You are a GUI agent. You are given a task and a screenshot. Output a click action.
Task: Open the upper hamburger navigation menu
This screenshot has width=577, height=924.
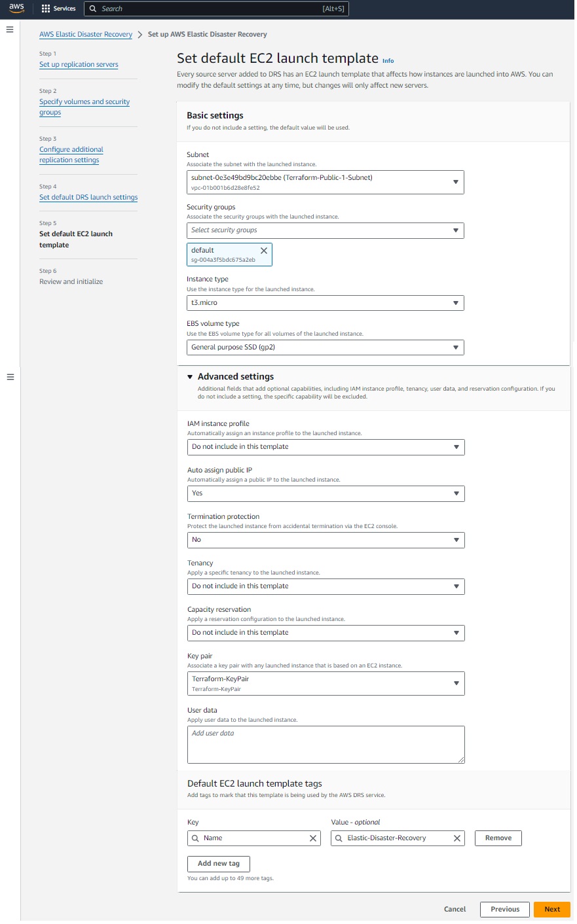[x=10, y=29]
